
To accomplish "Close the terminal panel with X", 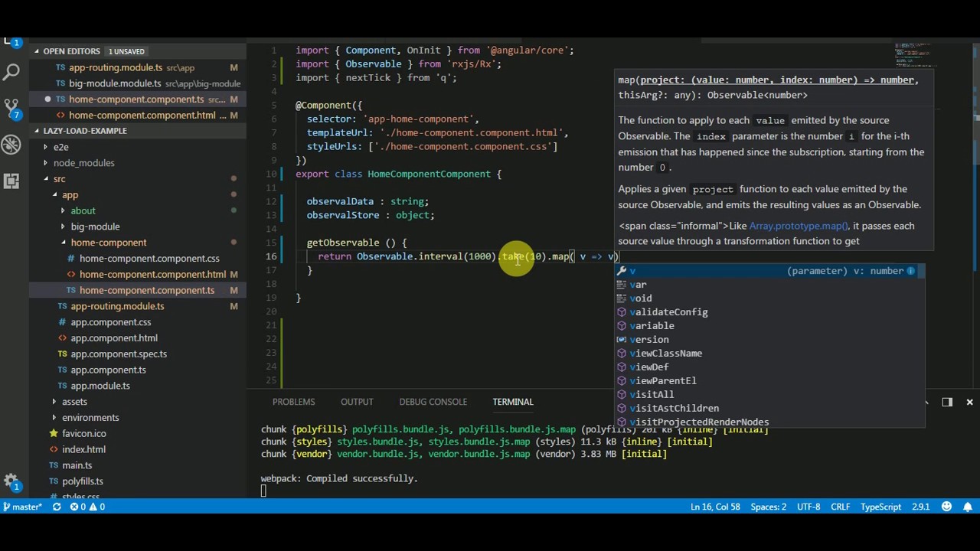I will [969, 402].
